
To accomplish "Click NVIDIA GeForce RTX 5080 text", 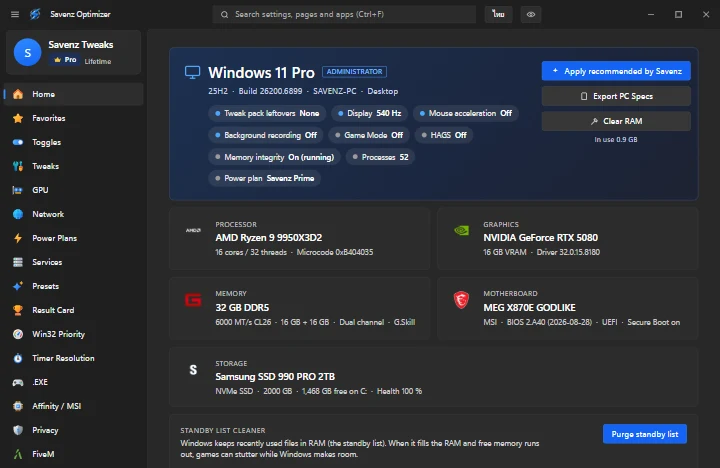I will [540, 238].
